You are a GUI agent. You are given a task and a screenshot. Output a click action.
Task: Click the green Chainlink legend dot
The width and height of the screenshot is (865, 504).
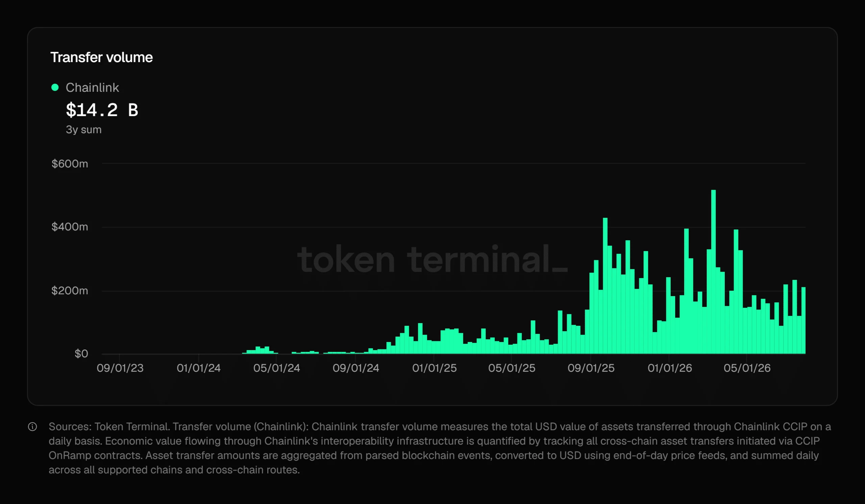[55, 87]
